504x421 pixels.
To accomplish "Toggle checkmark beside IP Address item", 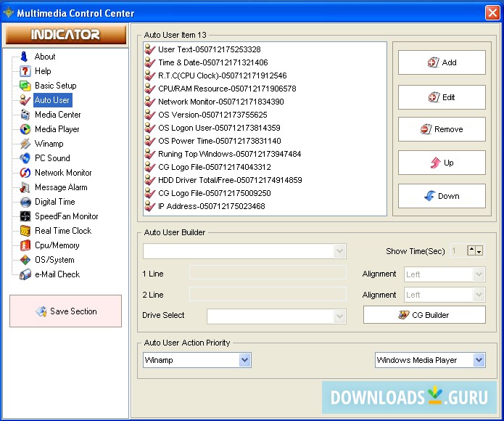I will [150, 206].
